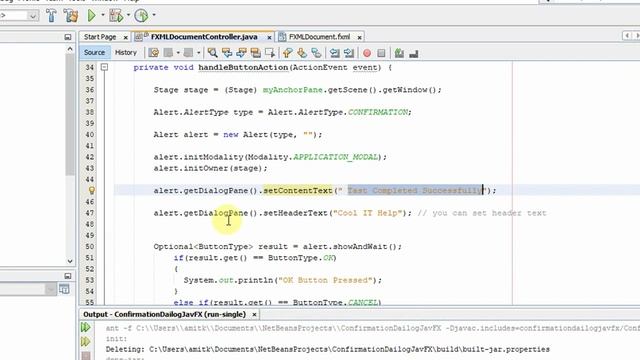The height and width of the screenshot is (360, 640).
Task: Click the Debug Project icon
Action: [x=116, y=16]
